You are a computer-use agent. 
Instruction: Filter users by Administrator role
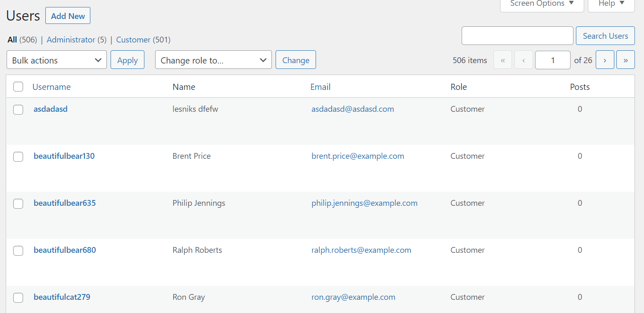click(x=71, y=40)
